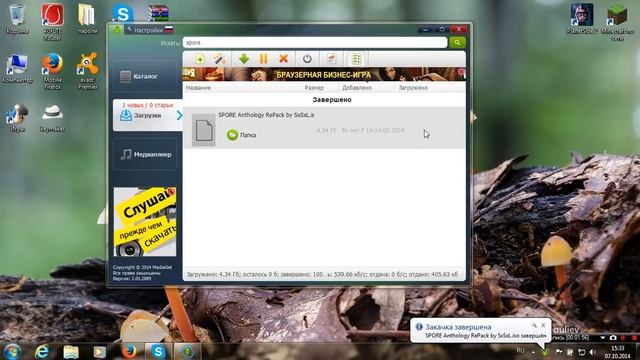Click the search field containing spore

(315, 42)
